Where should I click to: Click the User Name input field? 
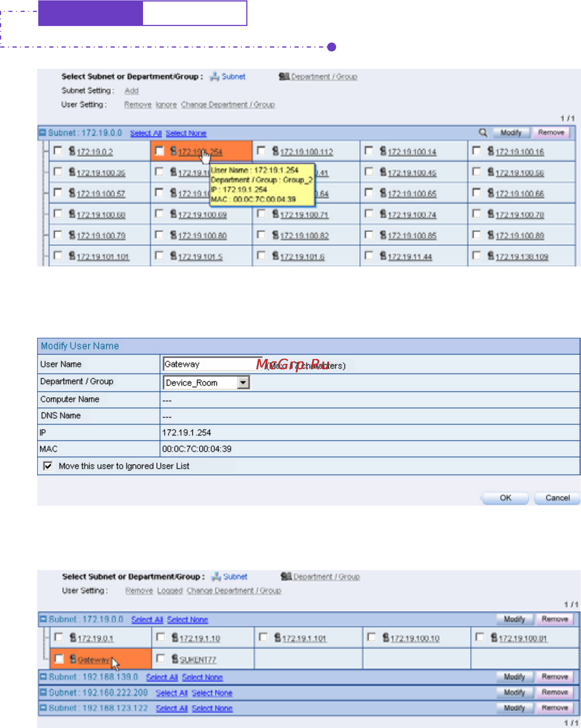[x=213, y=364]
